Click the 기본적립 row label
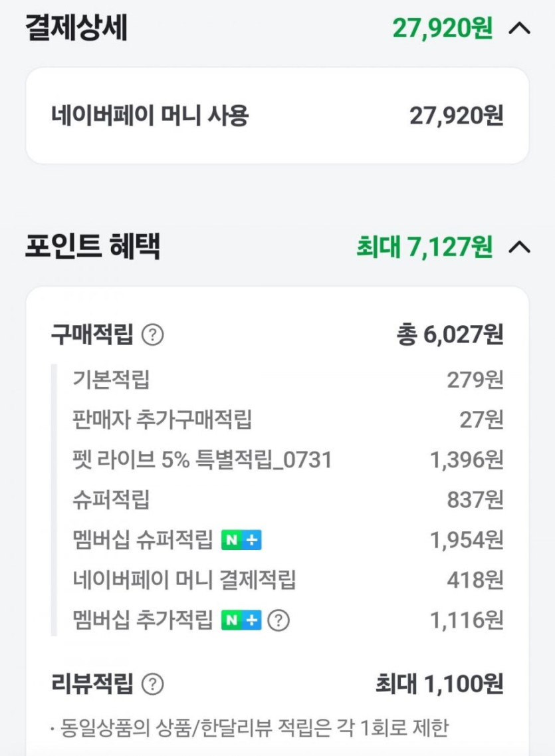555x756 pixels. [x=111, y=380]
